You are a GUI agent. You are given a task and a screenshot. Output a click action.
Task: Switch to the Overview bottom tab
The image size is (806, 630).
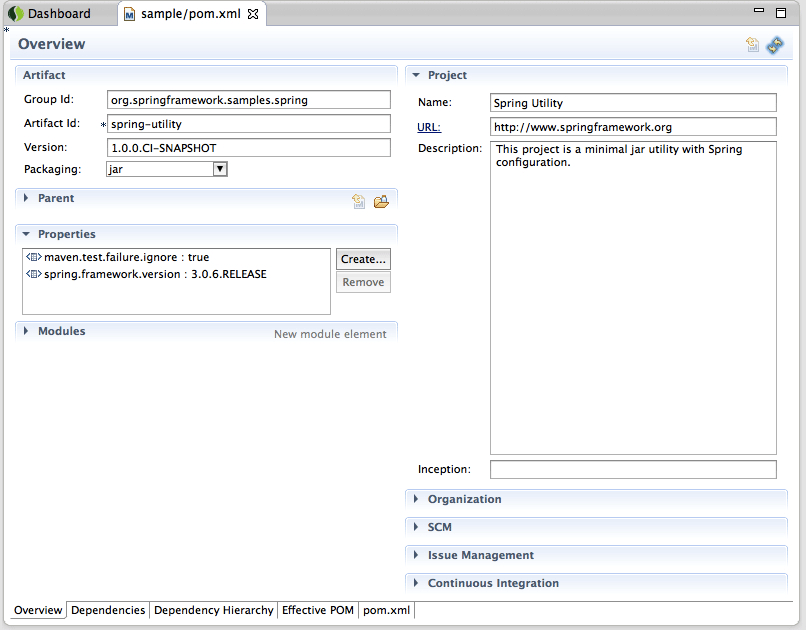click(38, 610)
